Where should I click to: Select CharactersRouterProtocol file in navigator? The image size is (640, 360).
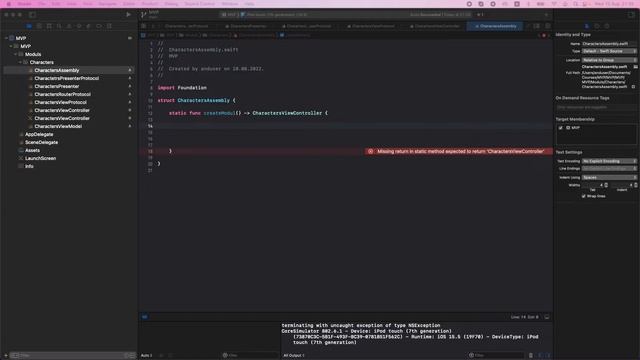(62, 94)
